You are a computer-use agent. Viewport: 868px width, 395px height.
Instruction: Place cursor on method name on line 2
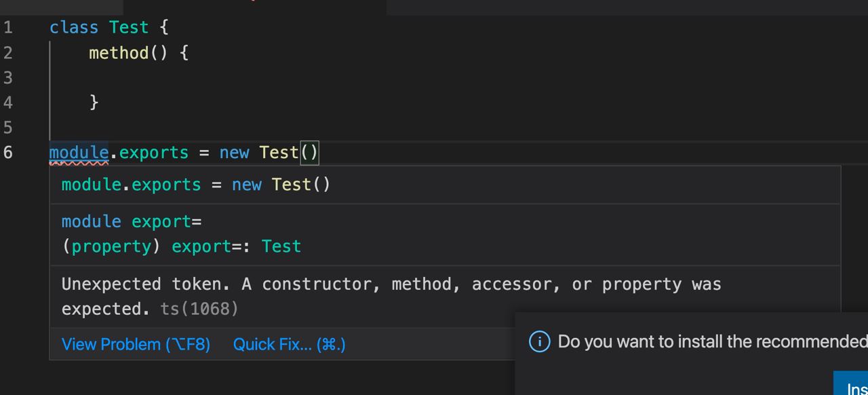tap(119, 53)
